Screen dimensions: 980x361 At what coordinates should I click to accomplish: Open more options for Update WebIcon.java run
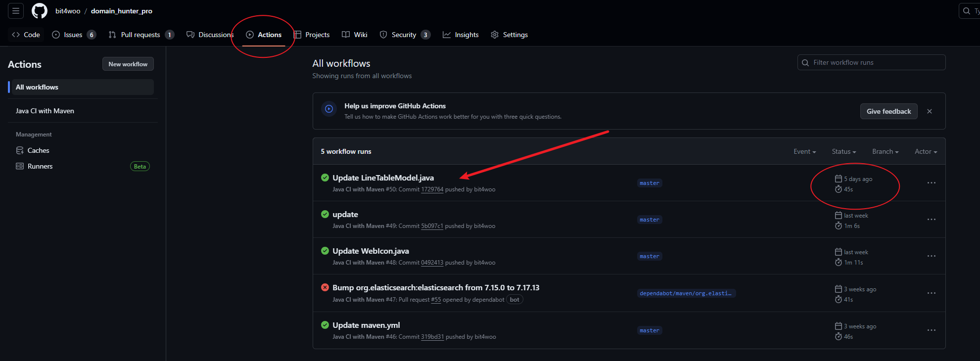pos(932,256)
